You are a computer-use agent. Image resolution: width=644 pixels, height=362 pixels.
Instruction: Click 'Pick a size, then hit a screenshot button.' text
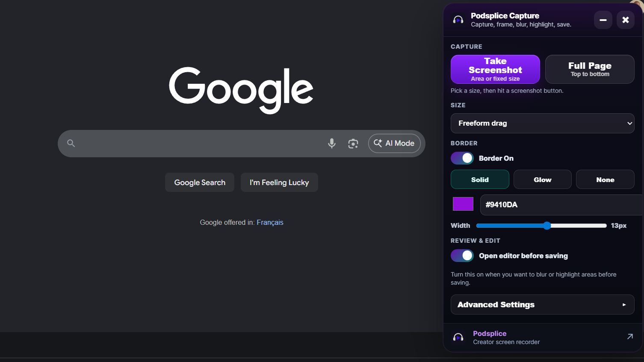(x=507, y=91)
